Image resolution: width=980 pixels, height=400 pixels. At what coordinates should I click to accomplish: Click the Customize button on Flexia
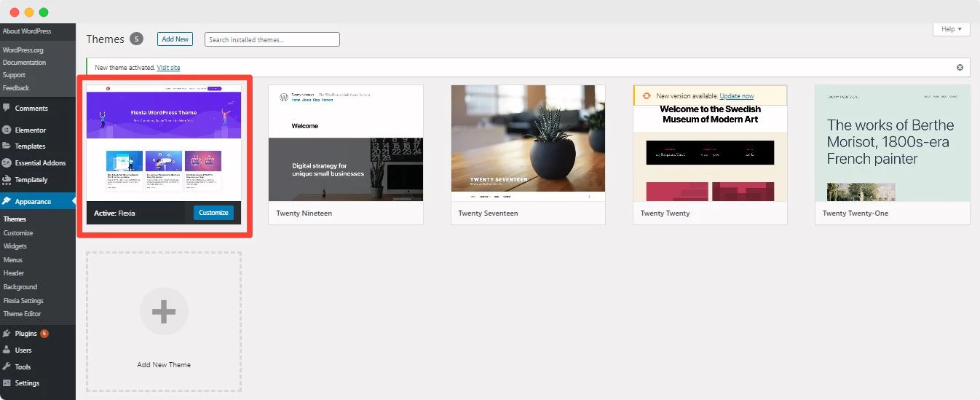click(x=214, y=213)
